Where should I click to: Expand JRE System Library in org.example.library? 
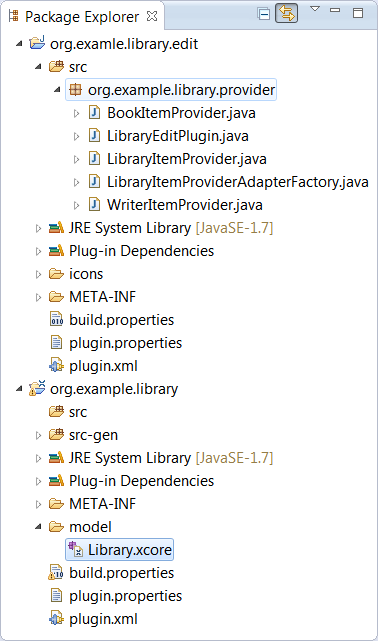pyautogui.click(x=38, y=458)
